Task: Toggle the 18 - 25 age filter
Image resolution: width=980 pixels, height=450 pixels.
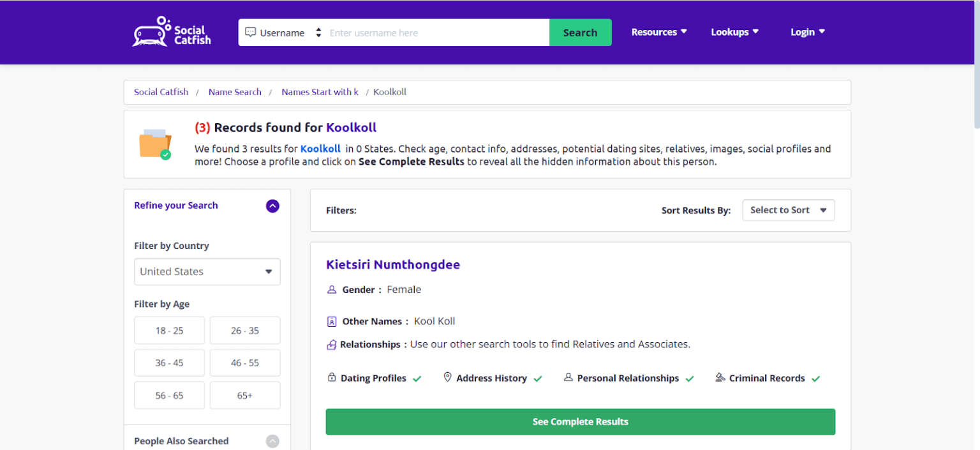Action: (x=169, y=331)
